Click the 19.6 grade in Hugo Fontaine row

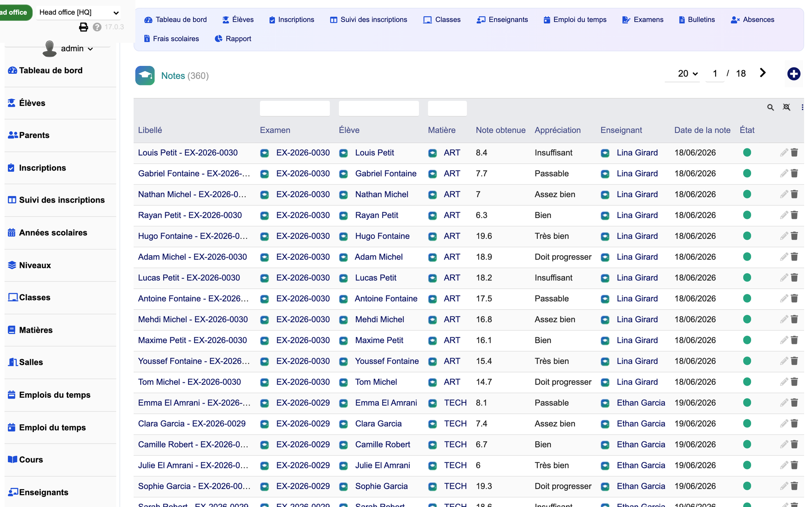coord(484,236)
